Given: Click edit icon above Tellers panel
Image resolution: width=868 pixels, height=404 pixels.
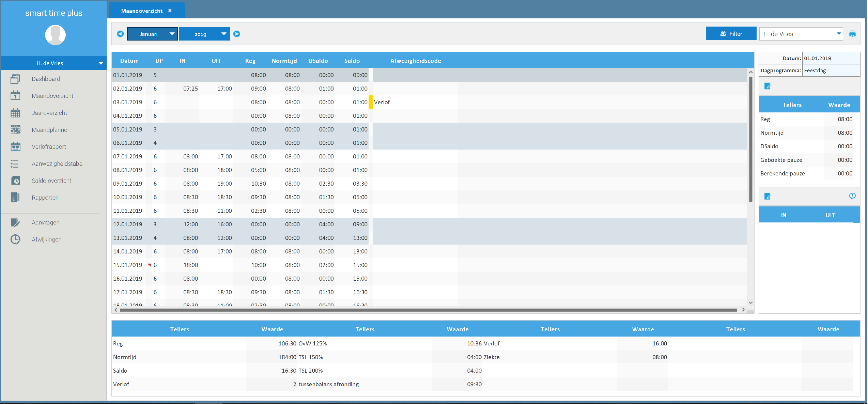Looking at the screenshot, I should coord(768,86).
